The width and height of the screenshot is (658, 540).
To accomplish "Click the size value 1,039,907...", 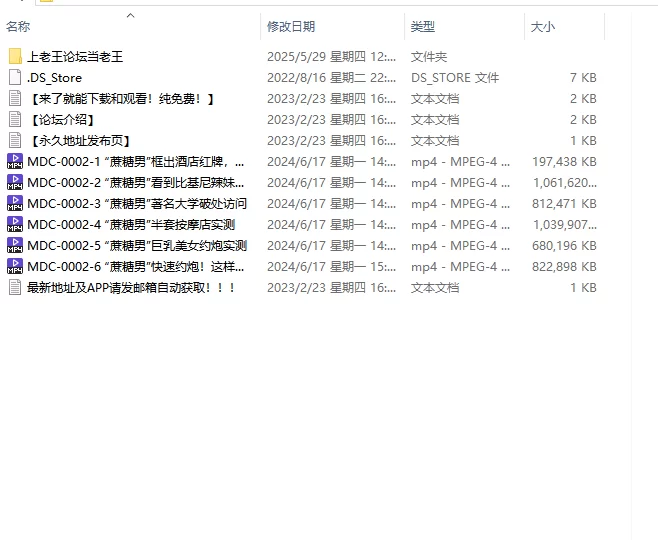I will point(564,224).
